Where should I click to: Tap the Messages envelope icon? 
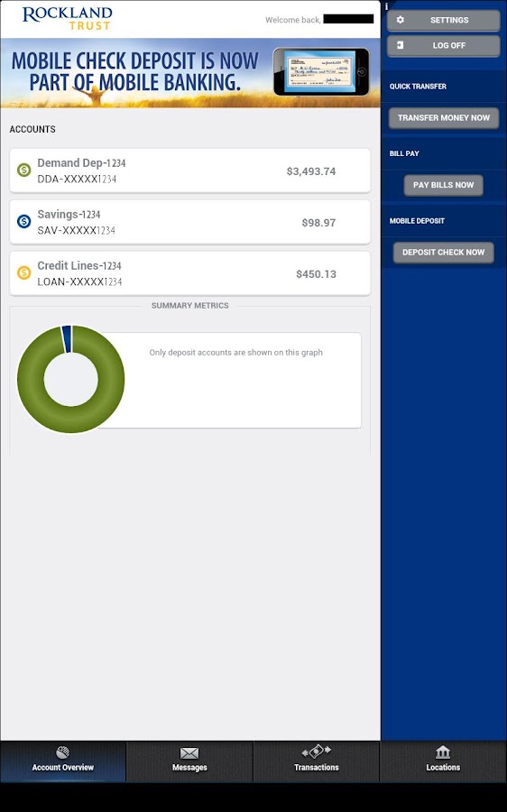pyautogui.click(x=189, y=753)
